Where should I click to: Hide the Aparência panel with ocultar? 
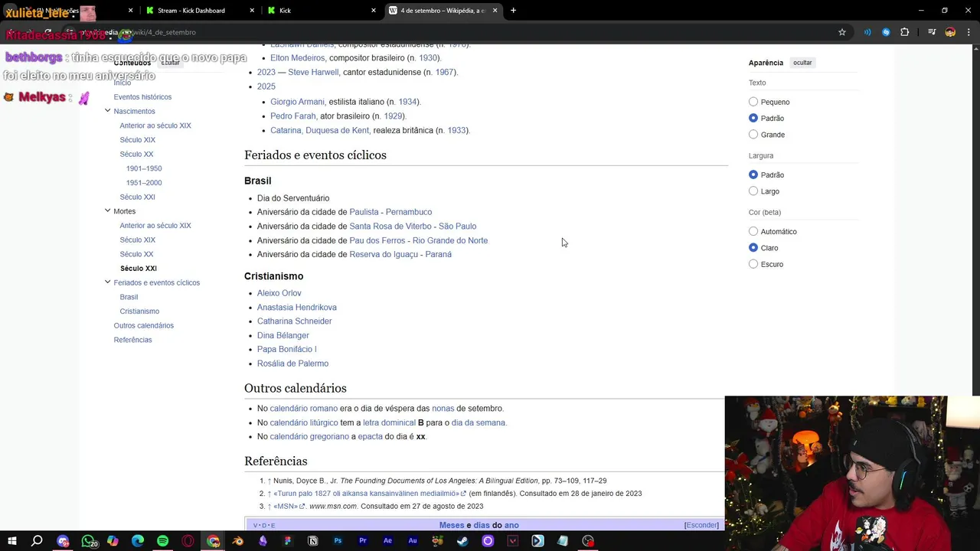802,63
